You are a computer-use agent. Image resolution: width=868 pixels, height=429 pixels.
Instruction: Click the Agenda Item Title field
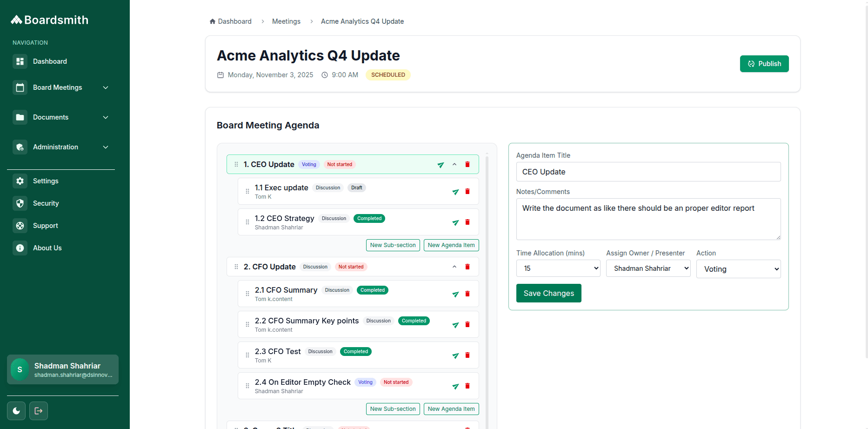click(x=648, y=172)
